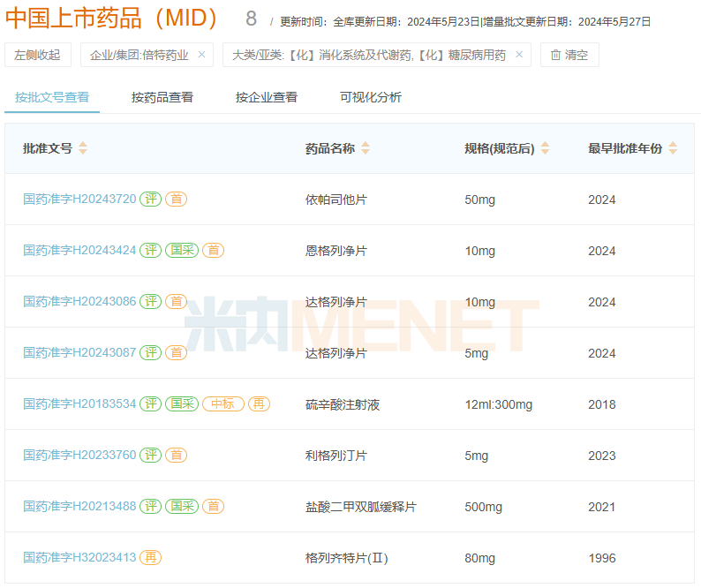Click year 2021 cell
The image size is (701, 588).
(x=602, y=507)
